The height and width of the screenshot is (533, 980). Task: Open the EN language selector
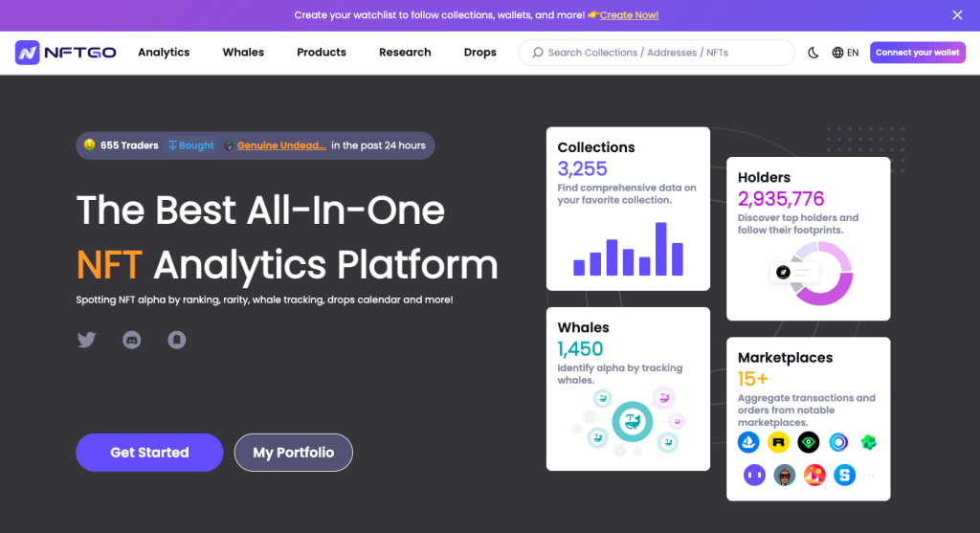(x=845, y=53)
